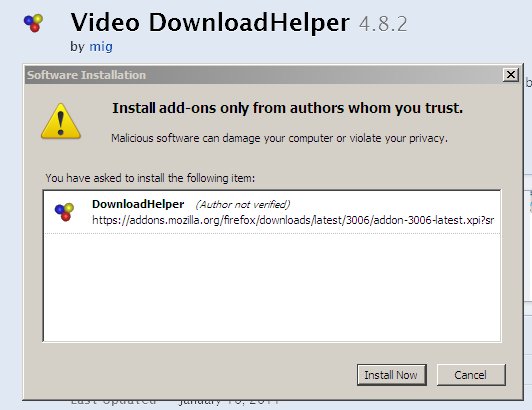The height and width of the screenshot is (410, 532).
Task: Click the Install Now button
Action: [392, 375]
